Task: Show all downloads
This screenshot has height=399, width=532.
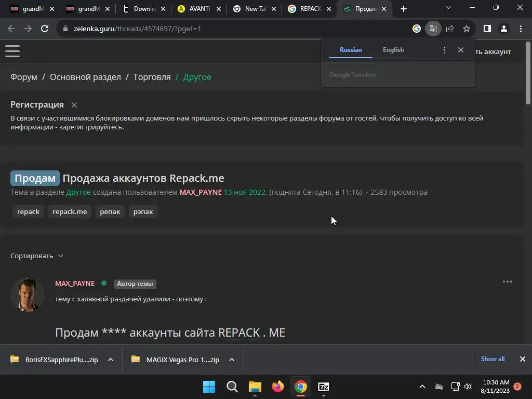Action: [493, 359]
